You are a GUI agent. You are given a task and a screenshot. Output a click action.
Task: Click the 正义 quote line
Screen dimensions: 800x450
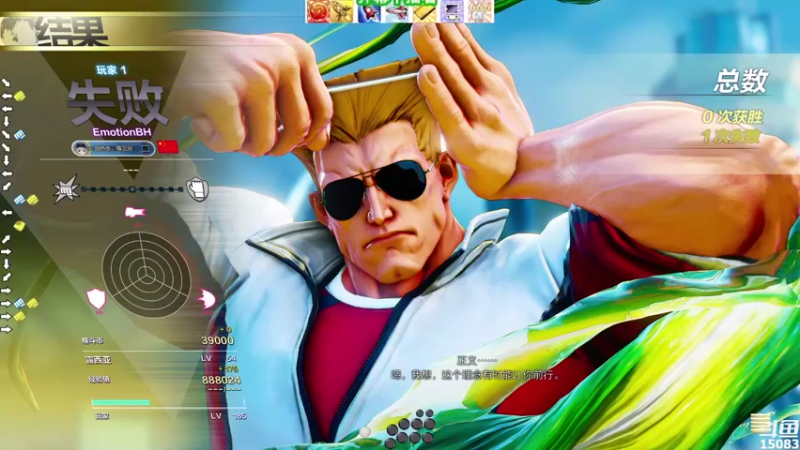tap(476, 361)
